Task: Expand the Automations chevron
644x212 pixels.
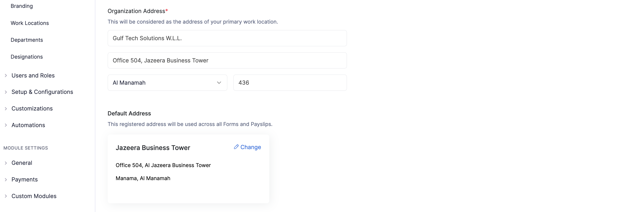Action: tap(6, 125)
